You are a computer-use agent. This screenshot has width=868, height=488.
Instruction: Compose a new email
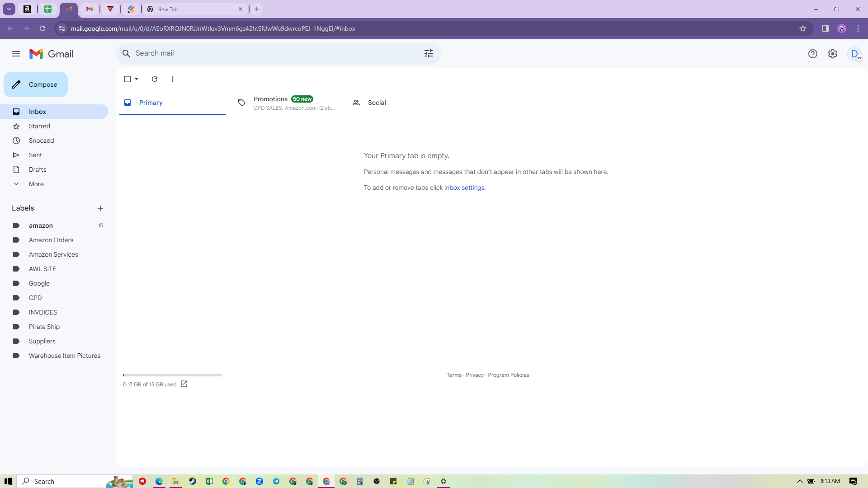(x=36, y=84)
